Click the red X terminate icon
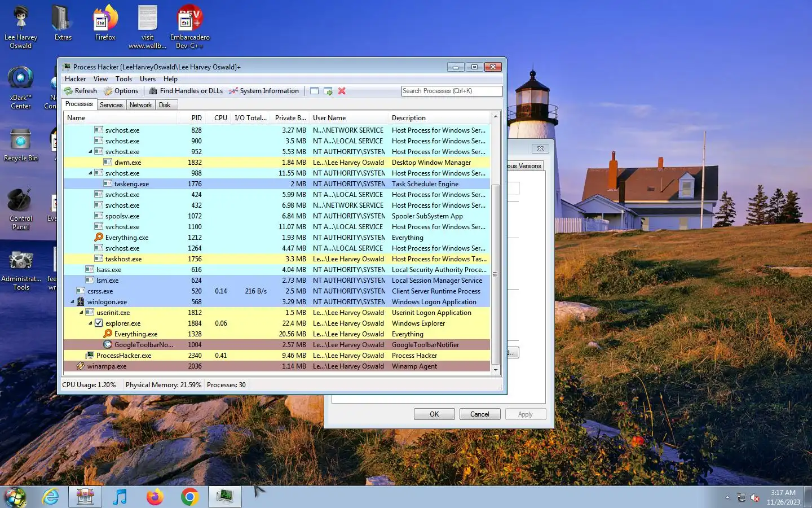Image resolution: width=812 pixels, height=508 pixels. (x=342, y=91)
